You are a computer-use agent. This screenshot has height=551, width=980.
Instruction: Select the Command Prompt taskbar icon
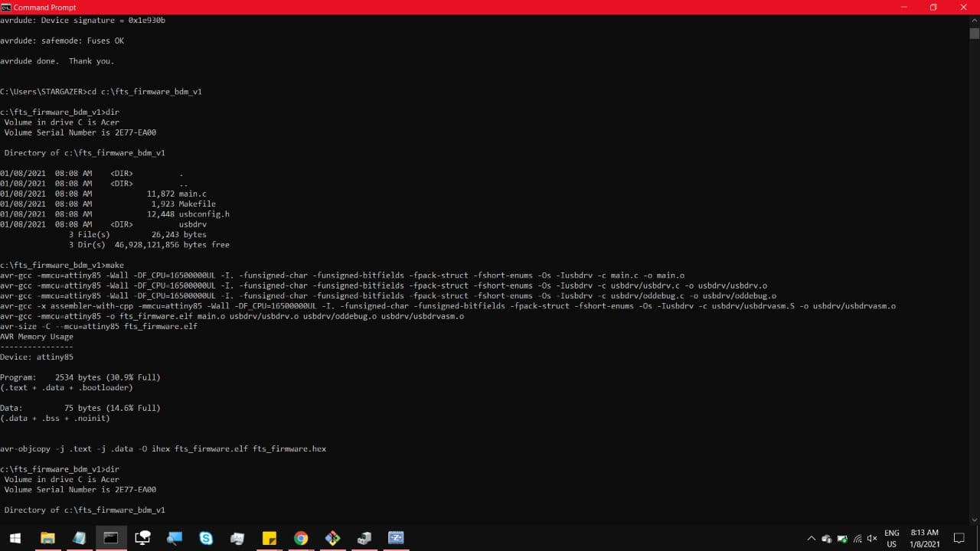[111, 538]
